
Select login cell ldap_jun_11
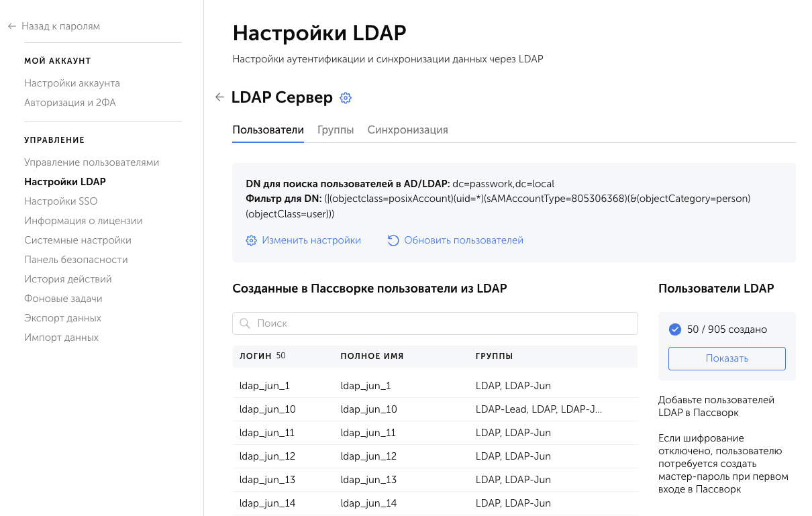[267, 433]
